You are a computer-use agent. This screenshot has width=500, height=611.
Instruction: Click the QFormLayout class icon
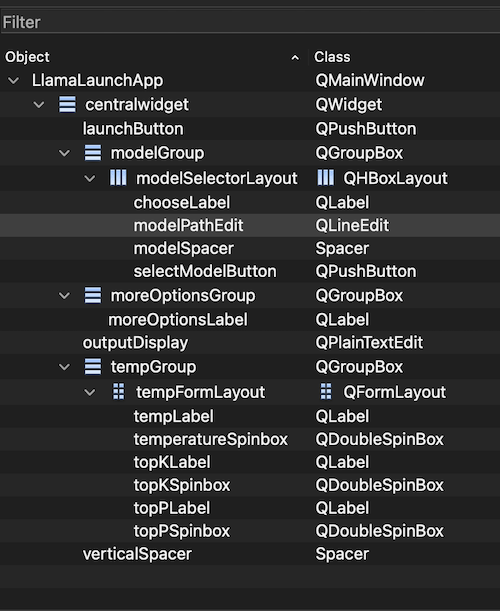[x=326, y=392]
